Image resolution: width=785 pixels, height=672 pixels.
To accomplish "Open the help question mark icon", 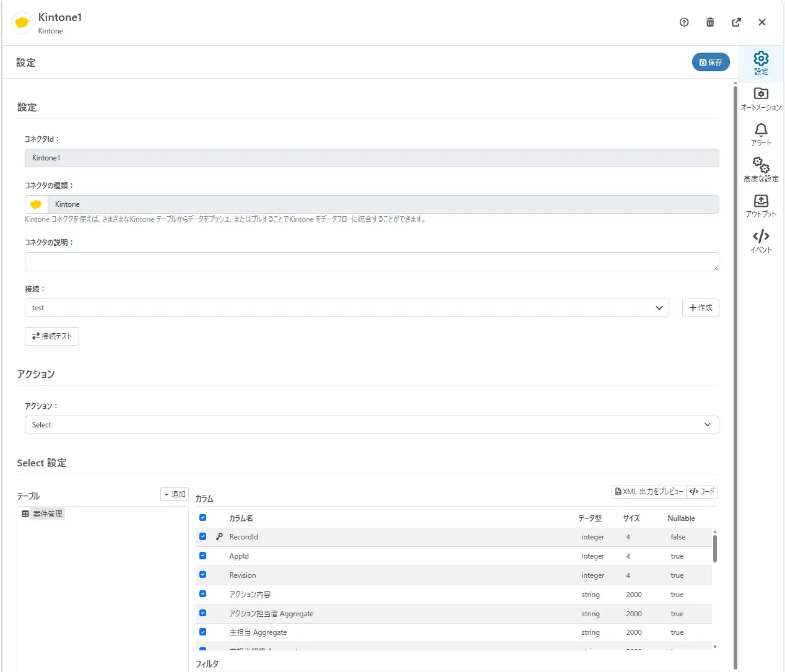I will tap(684, 22).
